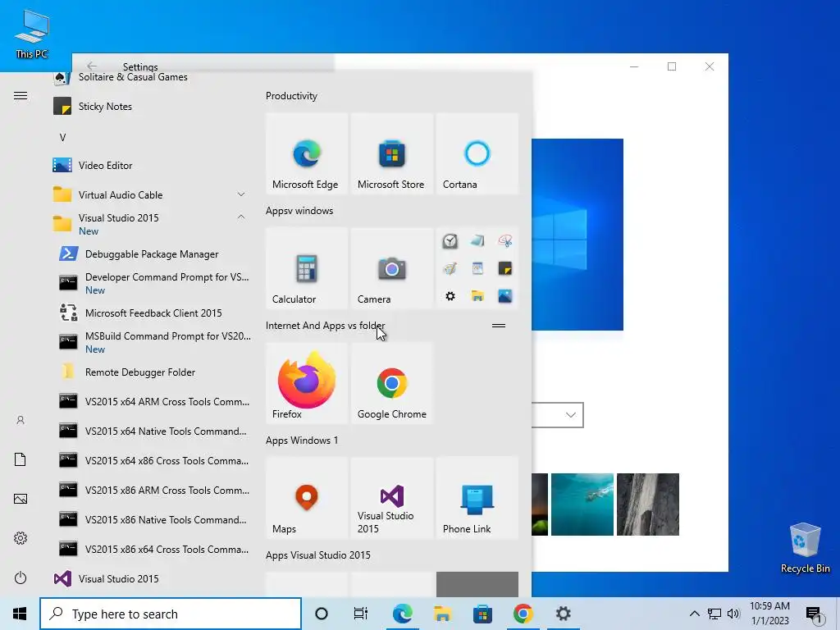
Task: Click the Power icon in the Start sidebar
Action: (21, 577)
